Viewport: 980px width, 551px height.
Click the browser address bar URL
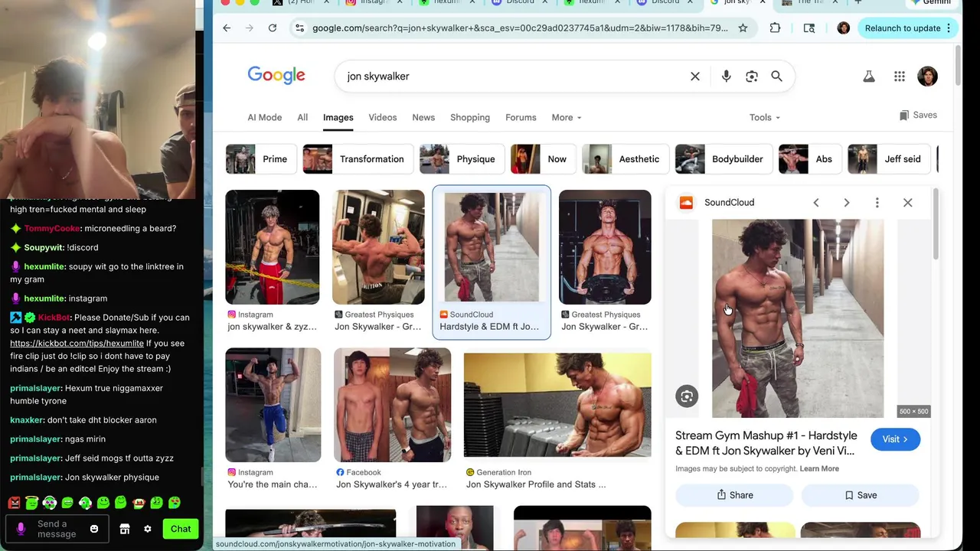520,28
